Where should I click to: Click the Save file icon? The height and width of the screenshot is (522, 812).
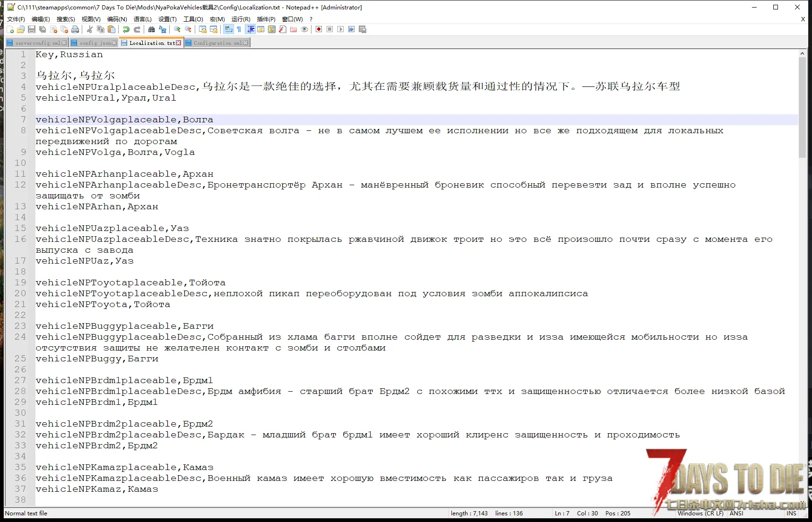click(32, 29)
